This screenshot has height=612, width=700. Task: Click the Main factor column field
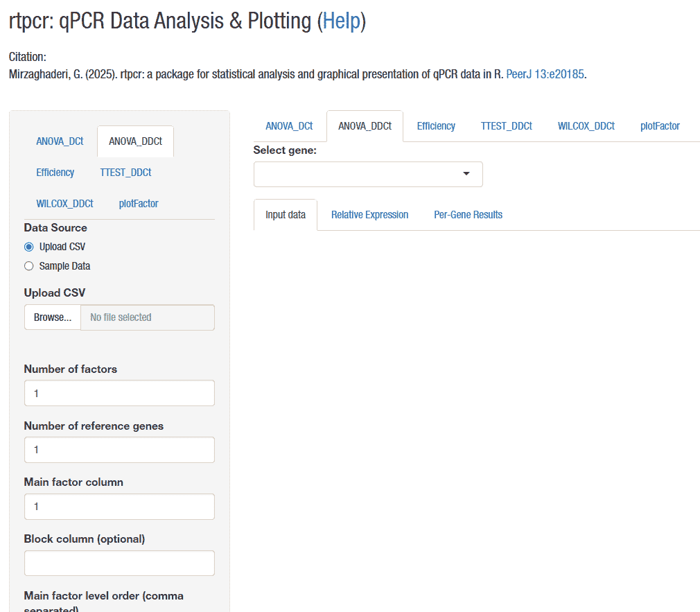click(119, 507)
